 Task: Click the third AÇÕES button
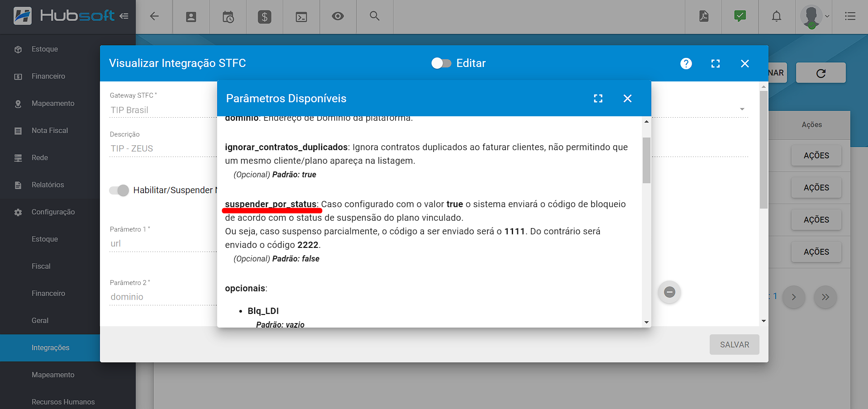click(x=816, y=220)
